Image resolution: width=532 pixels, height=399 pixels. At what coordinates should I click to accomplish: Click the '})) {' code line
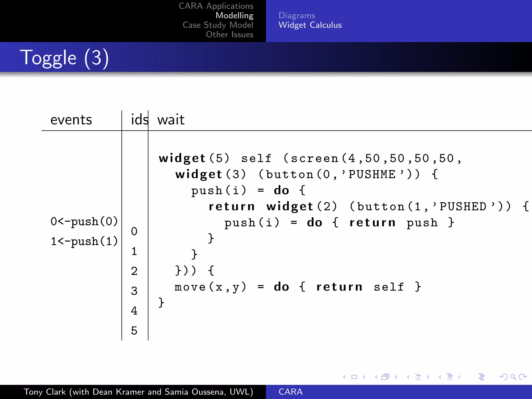tap(195, 271)
